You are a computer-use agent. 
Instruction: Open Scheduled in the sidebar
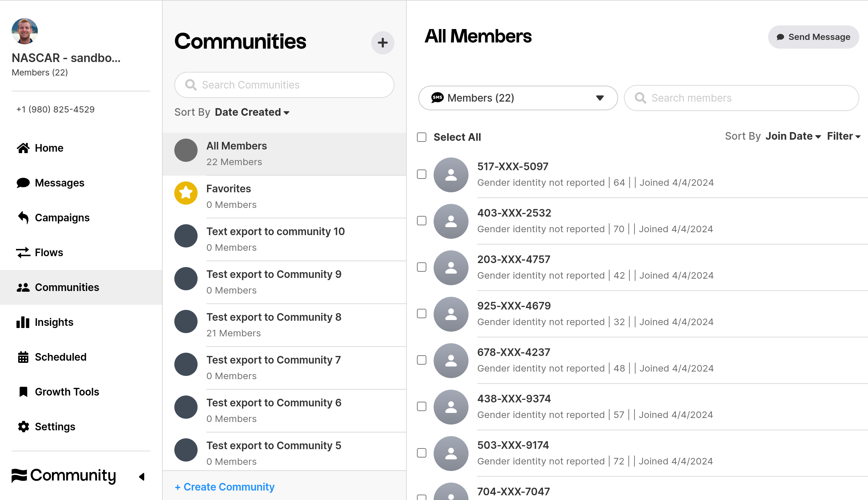[x=81, y=357]
